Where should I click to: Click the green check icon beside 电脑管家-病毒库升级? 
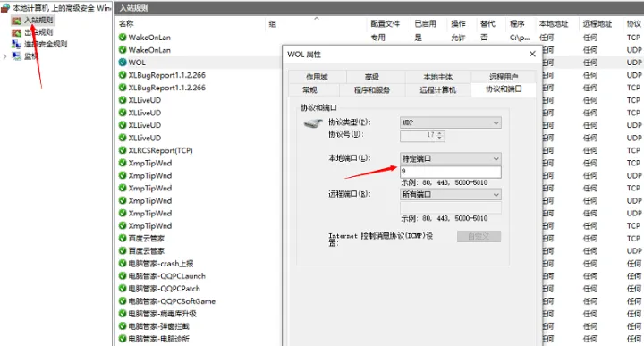(123, 314)
